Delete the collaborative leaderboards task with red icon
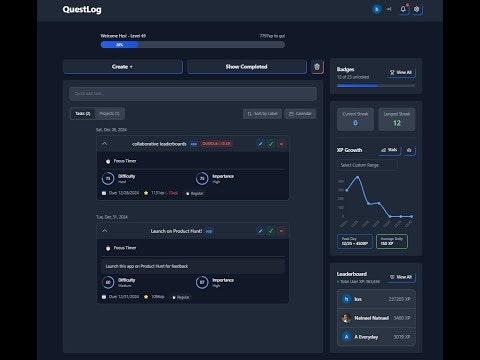Viewport: 480px width, 360px height. pos(281,144)
